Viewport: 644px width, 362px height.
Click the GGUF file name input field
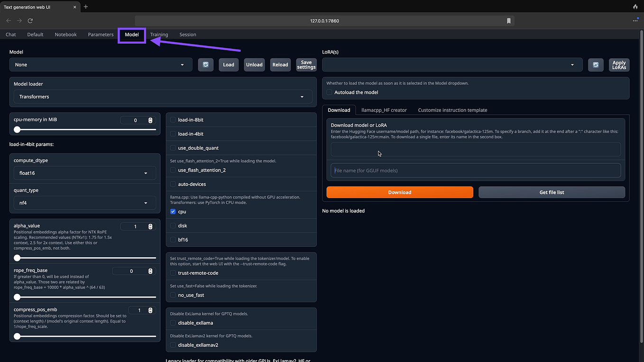pos(475,170)
